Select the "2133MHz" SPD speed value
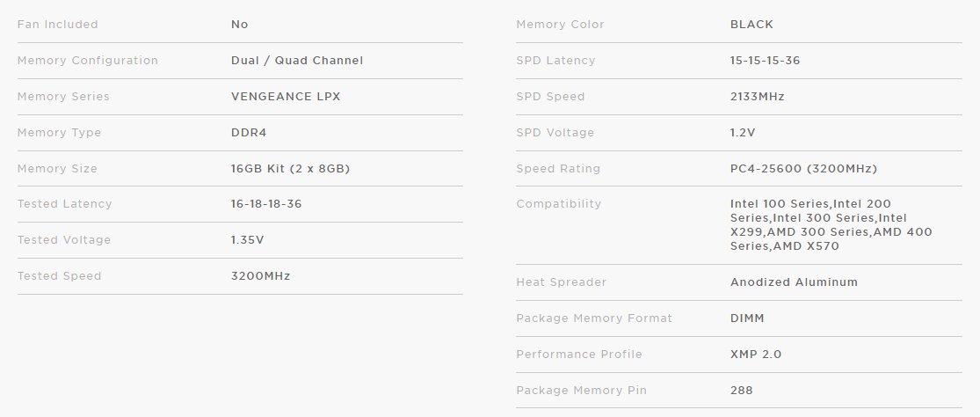This screenshot has height=417, width=980. [757, 97]
